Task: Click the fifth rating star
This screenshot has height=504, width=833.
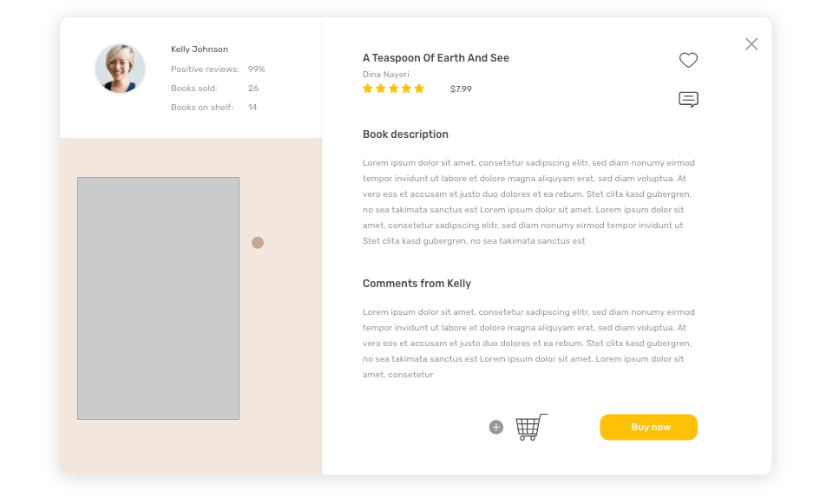Action: (x=419, y=88)
